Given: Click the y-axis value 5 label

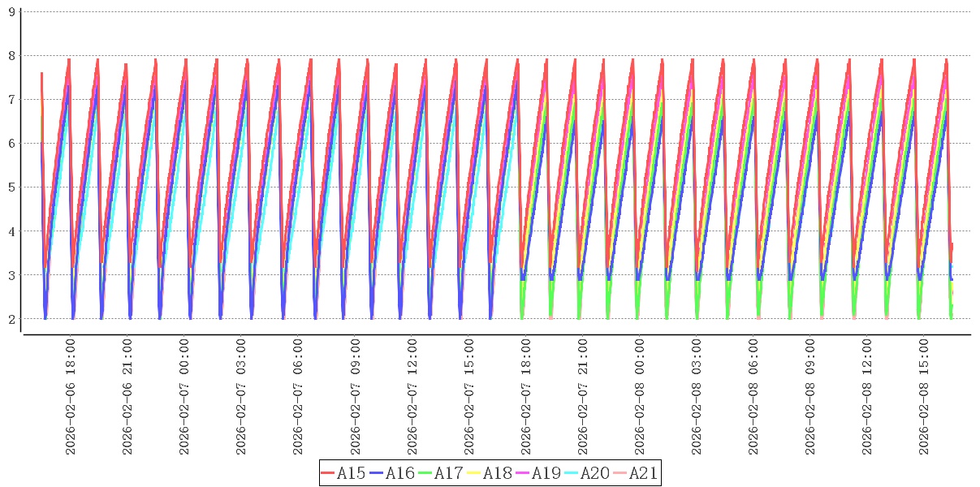Looking at the screenshot, I should tap(11, 187).
